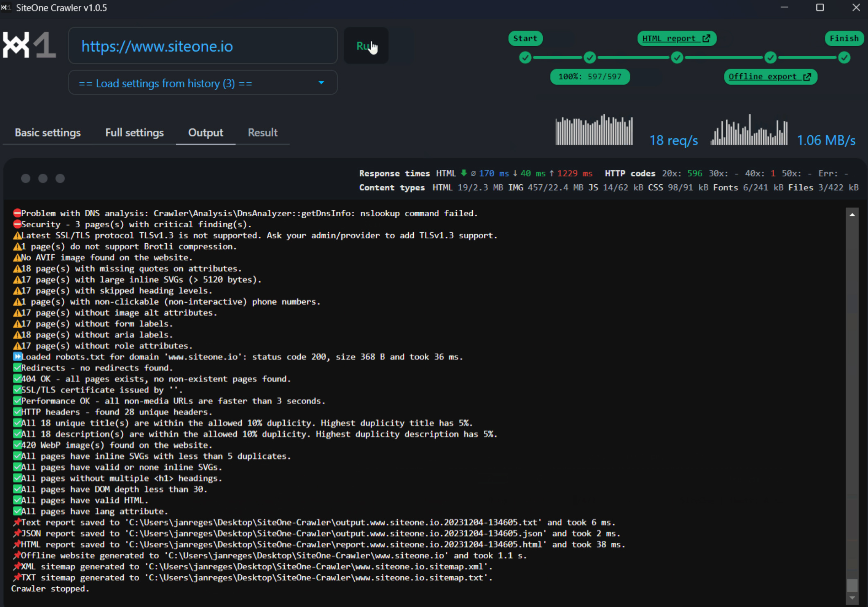
Task: Open the Offline export link
Action: 770,77
